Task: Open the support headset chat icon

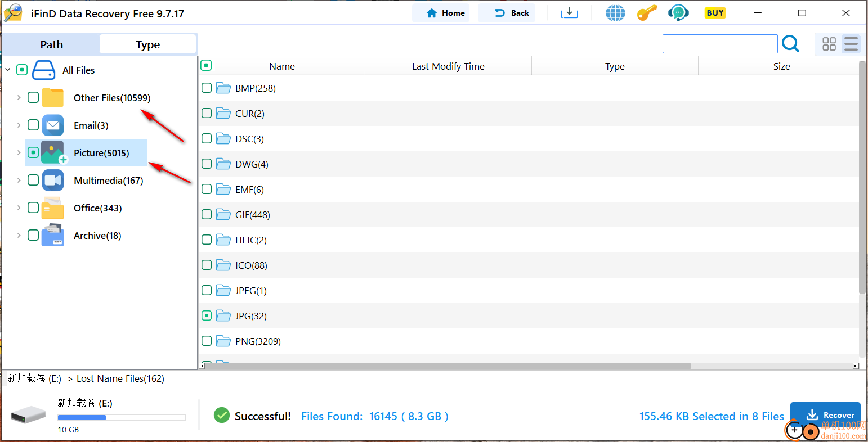Action: pos(678,13)
